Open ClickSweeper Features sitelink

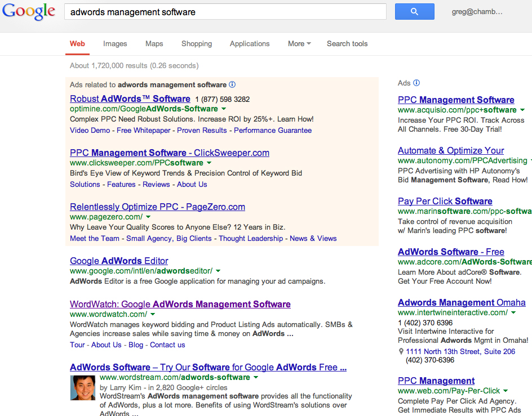coord(121,184)
